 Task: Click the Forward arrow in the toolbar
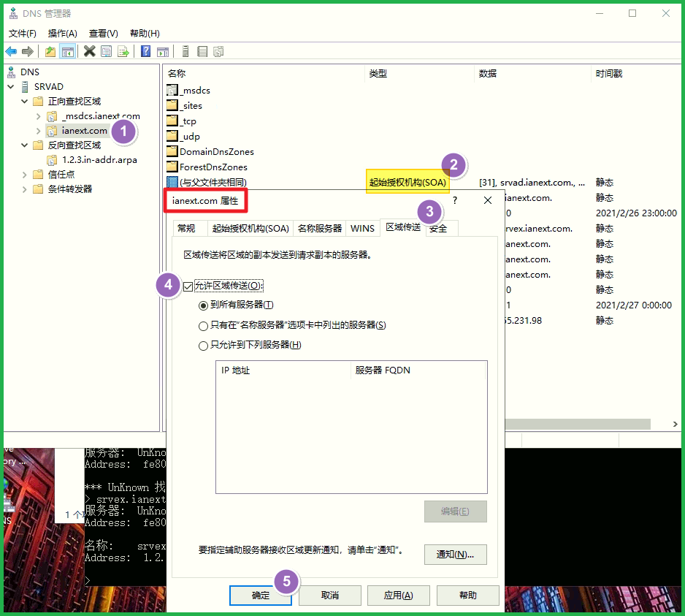pyautogui.click(x=28, y=52)
